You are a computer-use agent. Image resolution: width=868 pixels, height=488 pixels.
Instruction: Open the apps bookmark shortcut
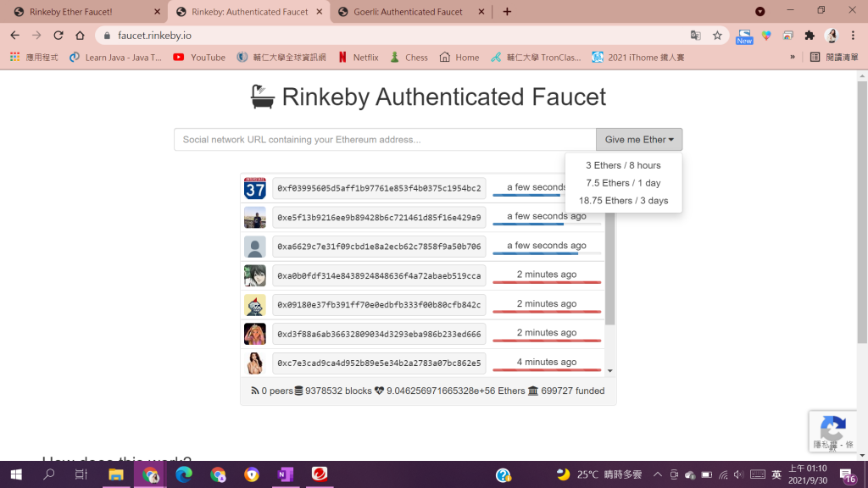34,57
